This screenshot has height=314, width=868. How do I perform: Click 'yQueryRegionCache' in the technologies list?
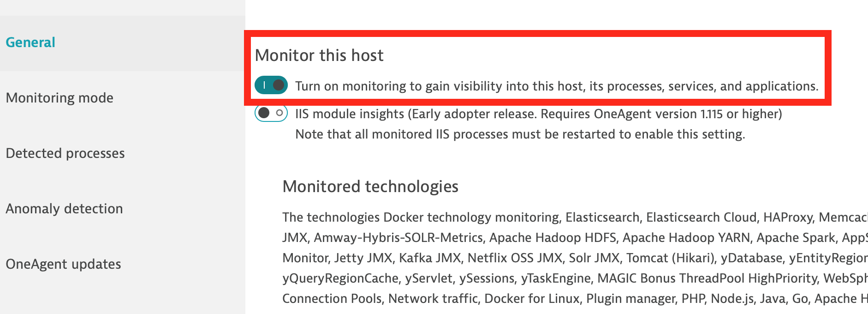tap(340, 278)
